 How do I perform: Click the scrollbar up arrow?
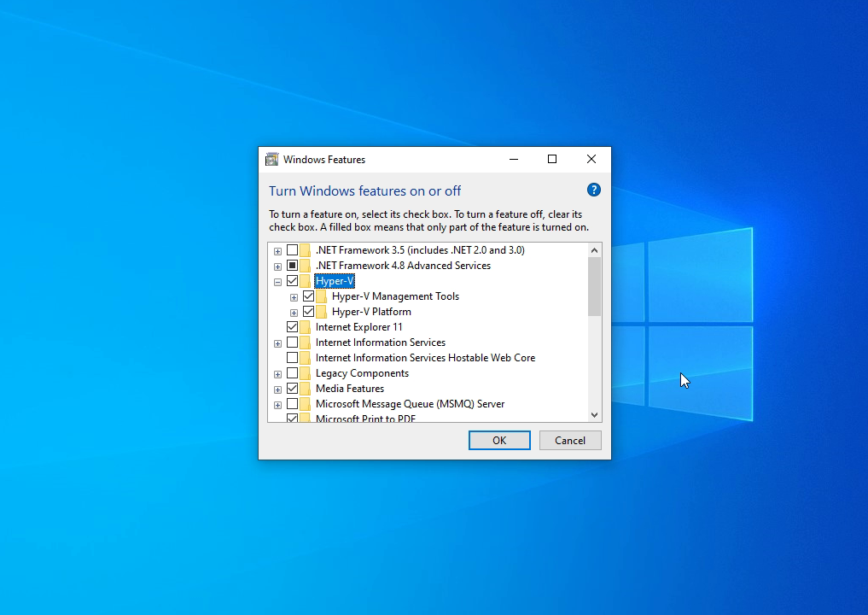point(595,250)
